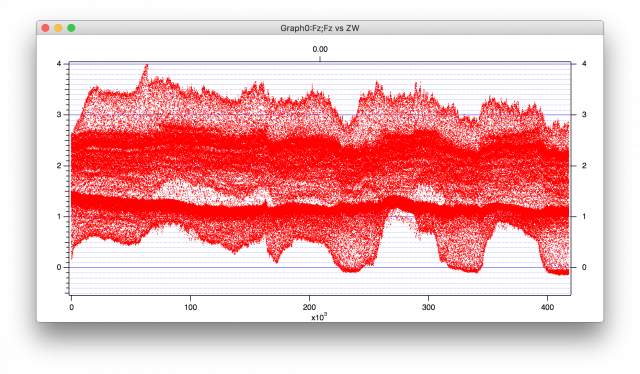This screenshot has height=374, width=640.
Task: Click bottom axis tick label '200'
Action: click(309, 307)
